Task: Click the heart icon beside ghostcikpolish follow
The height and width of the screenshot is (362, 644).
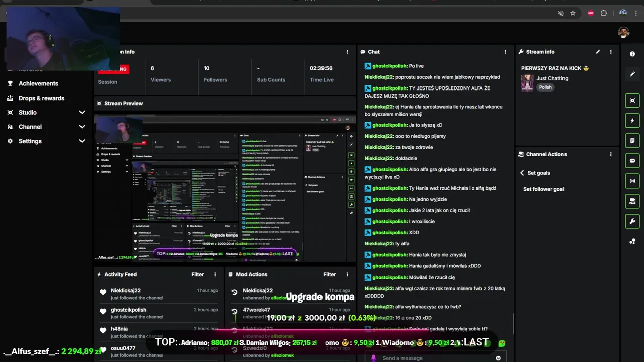Action: 103,311
